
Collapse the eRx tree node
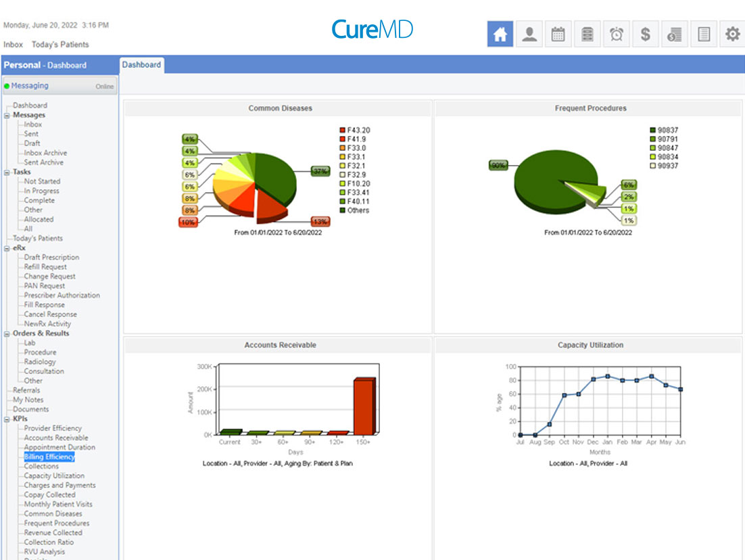pyautogui.click(x=7, y=249)
